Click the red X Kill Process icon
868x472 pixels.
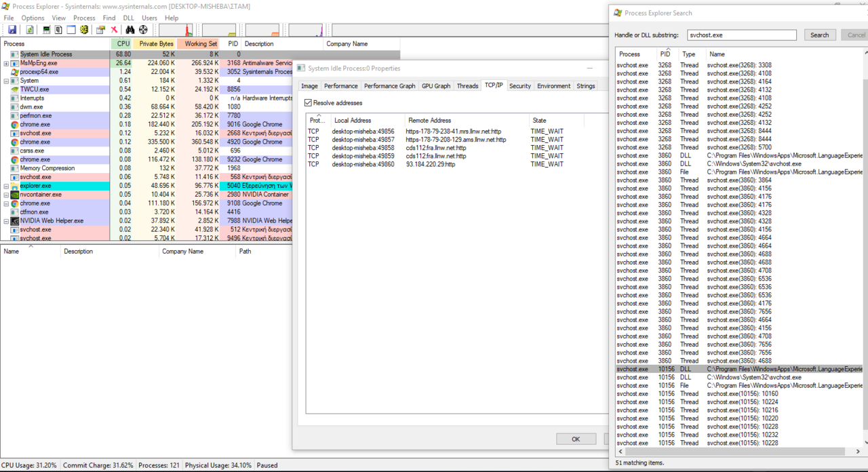tap(114, 30)
